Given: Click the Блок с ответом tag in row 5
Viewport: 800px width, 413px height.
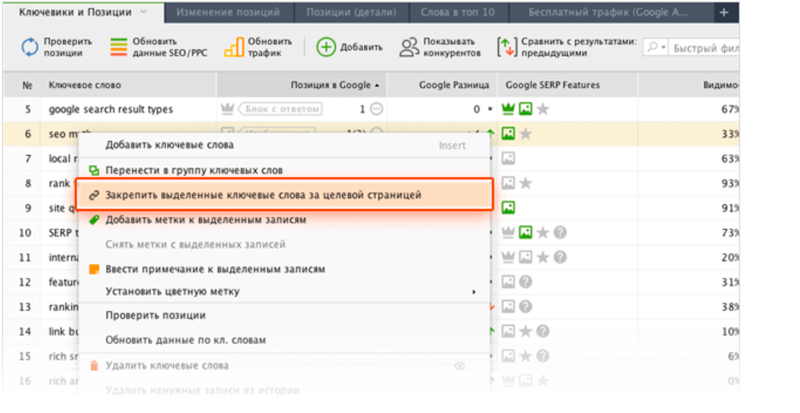Looking at the screenshot, I should (x=280, y=109).
